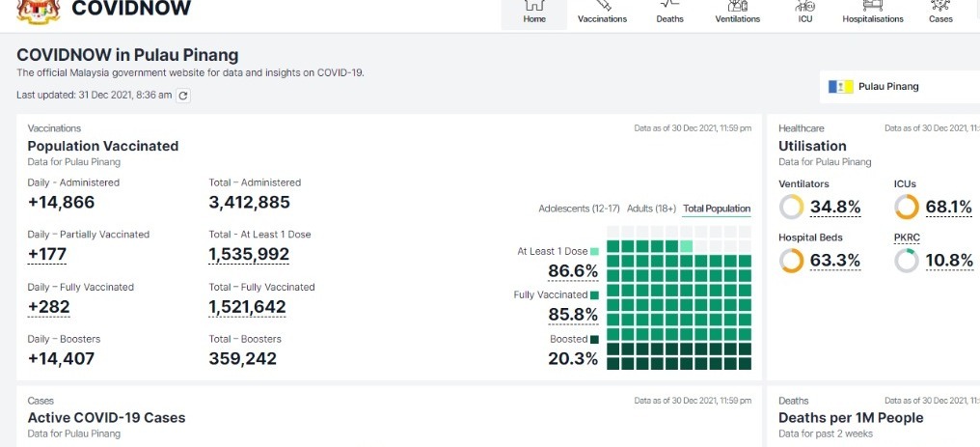Click the Boosted legend swatch
Screen dimensions: 980x447
click(x=594, y=340)
